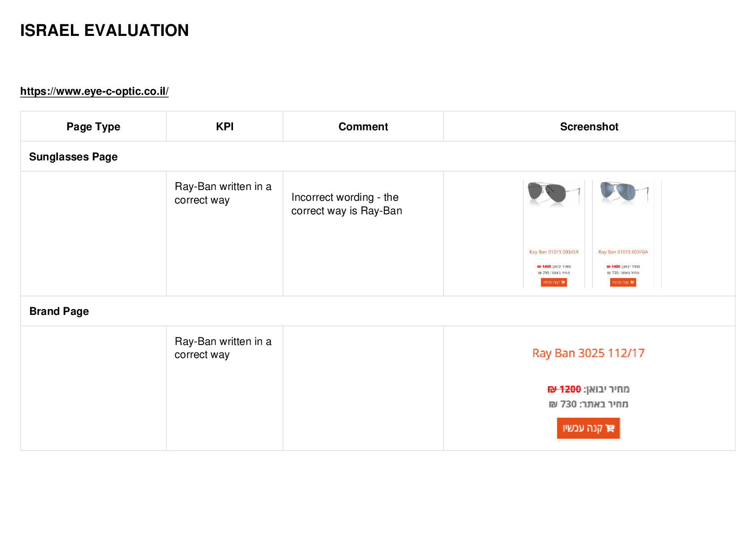Click the buy button under 003/GA sunglasses
756x535 pixels.
(623, 283)
